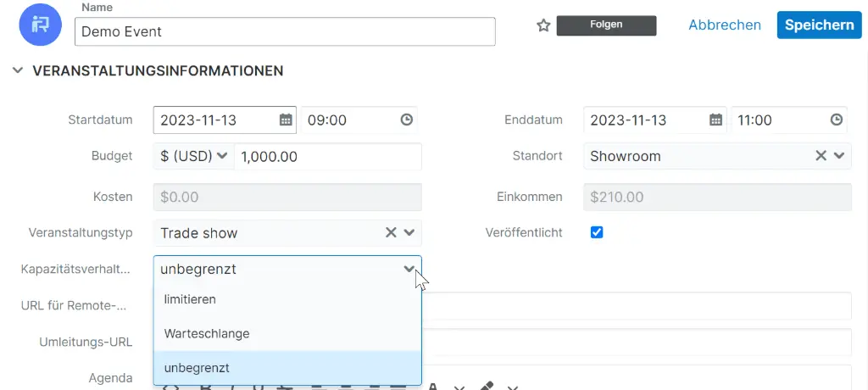Collapse the Veranstaltungsinformationen section
868x390 pixels.
click(x=19, y=70)
